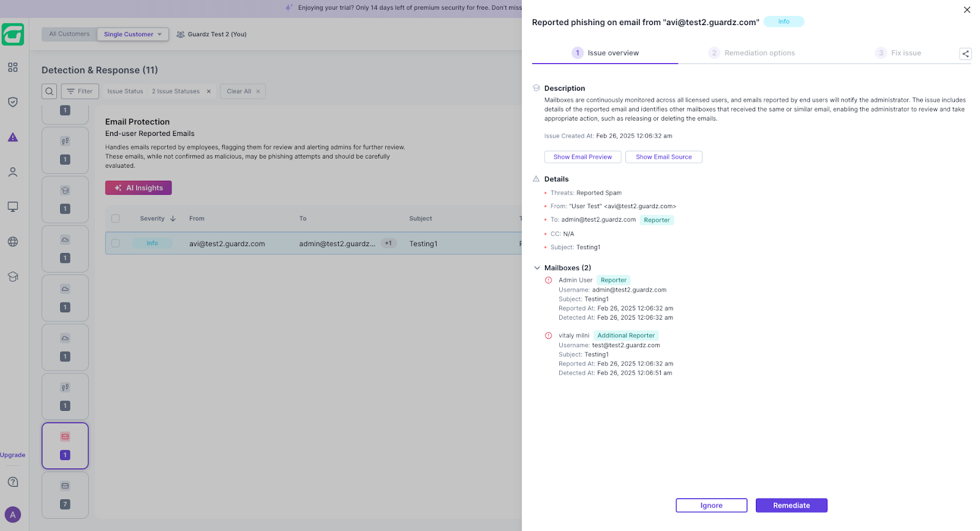Sort by Severity arrow
980x531 pixels.
pyautogui.click(x=173, y=219)
